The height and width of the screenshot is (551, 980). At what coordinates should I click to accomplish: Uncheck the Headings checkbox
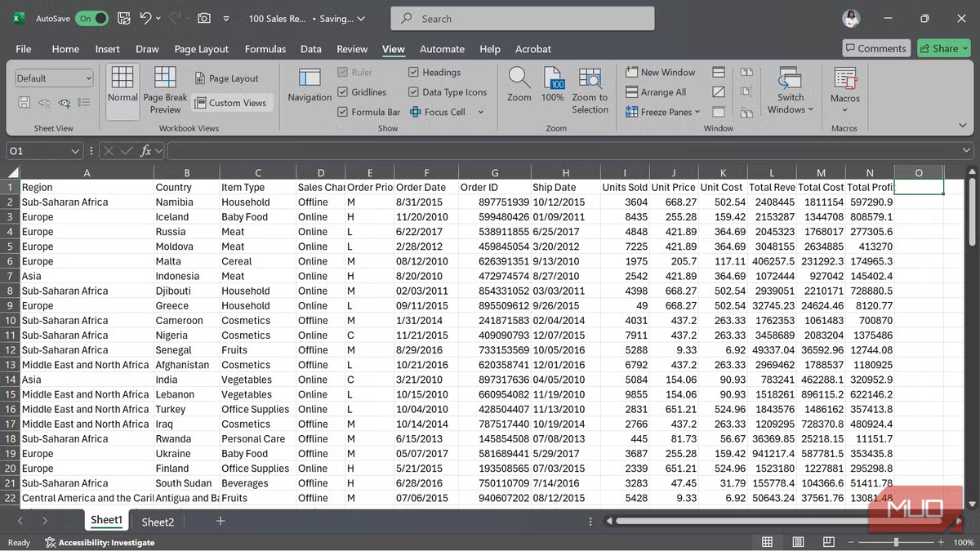coord(414,73)
